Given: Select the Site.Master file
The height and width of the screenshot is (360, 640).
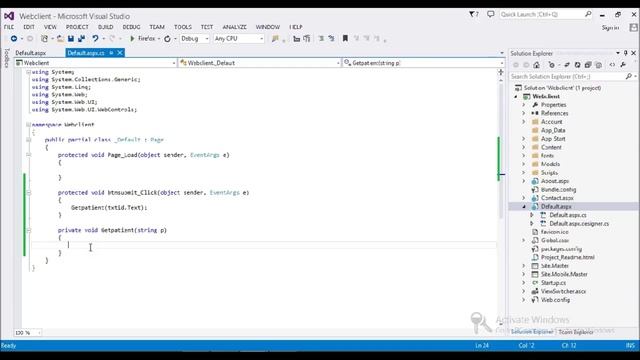Looking at the screenshot, I should tap(555, 266).
